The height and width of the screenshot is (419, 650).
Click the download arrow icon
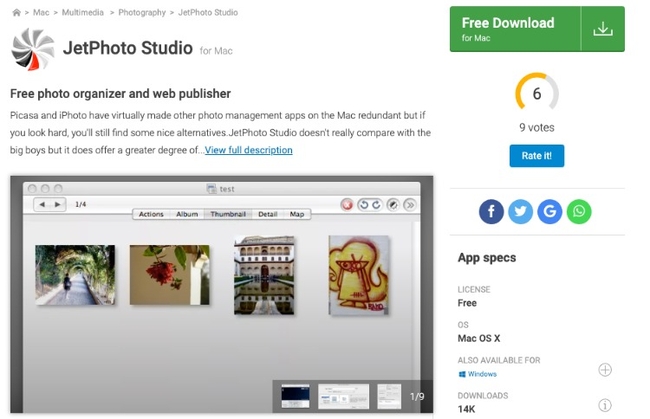point(603,29)
